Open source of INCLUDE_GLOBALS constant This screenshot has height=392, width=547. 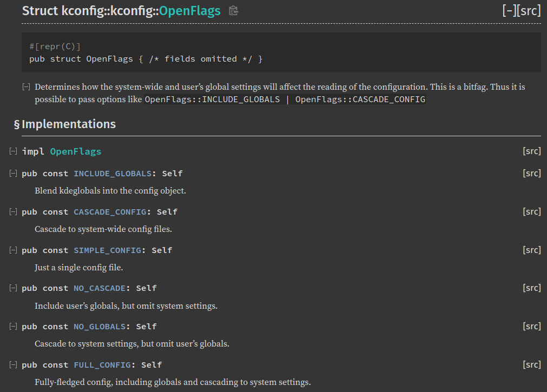[532, 173]
